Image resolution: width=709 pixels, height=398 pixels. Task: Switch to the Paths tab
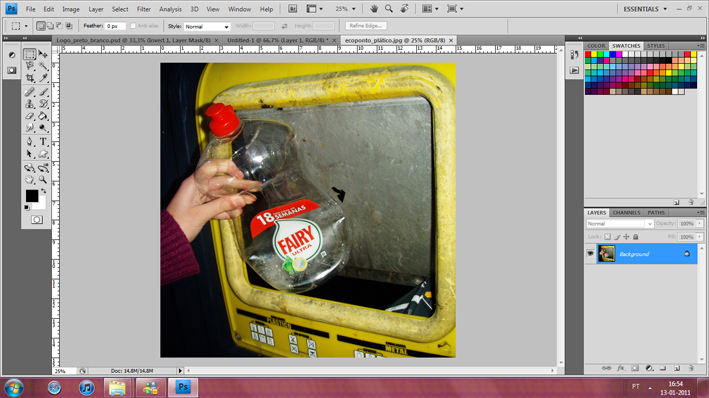(x=656, y=213)
